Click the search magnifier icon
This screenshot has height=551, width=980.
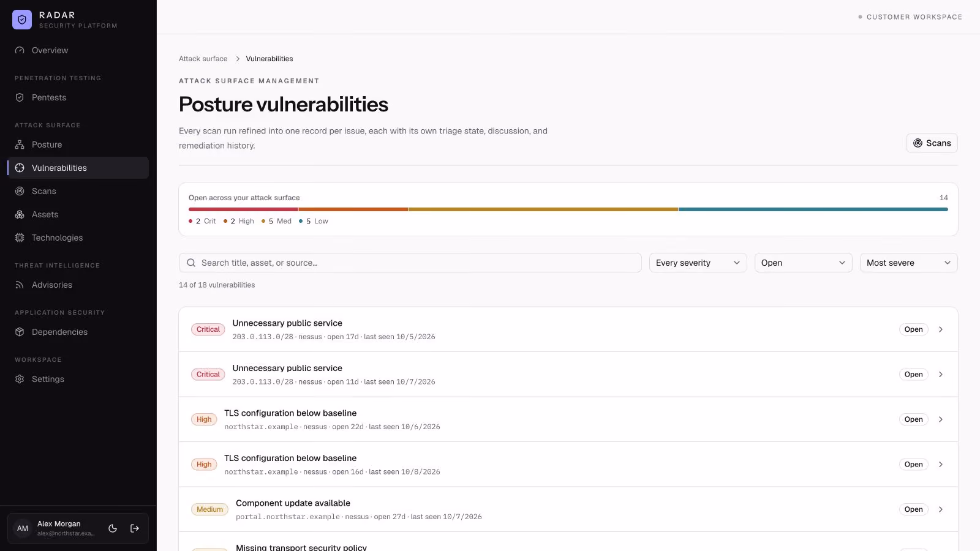[x=191, y=263]
